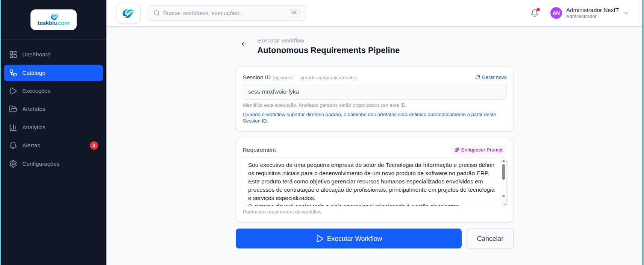This screenshot has width=644, height=265.
Task: Click the AN user avatar
Action: click(556, 13)
